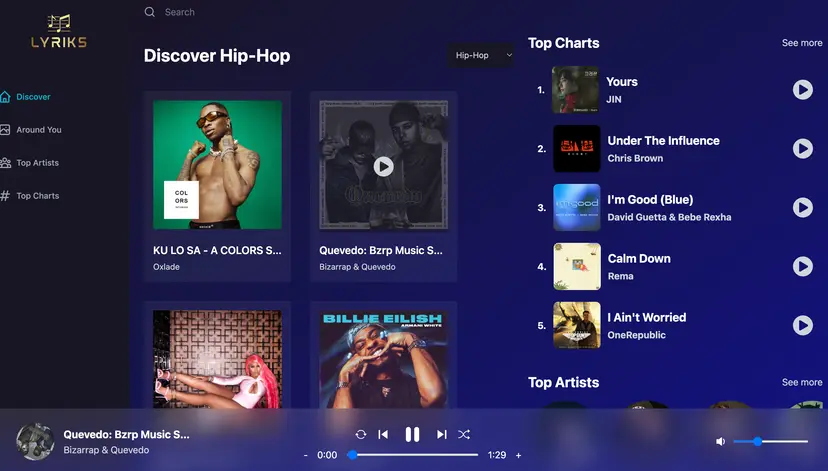This screenshot has height=471, width=828.
Task: Play 'Under The Influence' chart song
Action: coord(802,149)
